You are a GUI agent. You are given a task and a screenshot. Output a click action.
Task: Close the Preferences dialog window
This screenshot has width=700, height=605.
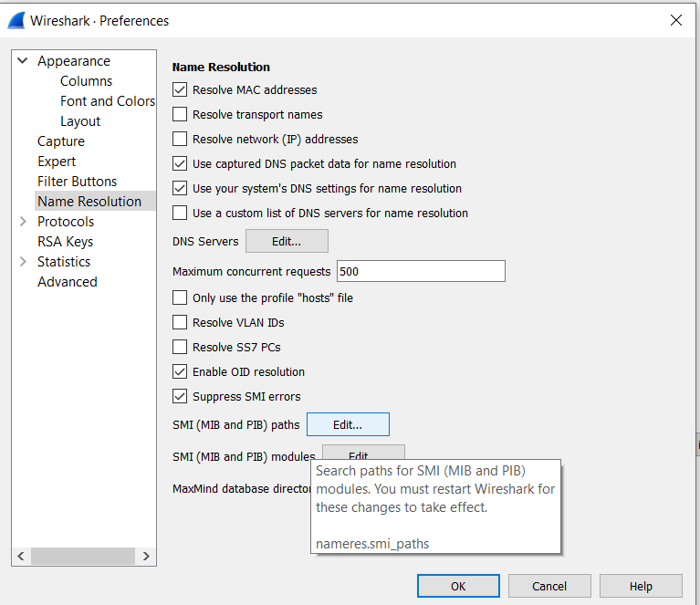pos(676,20)
